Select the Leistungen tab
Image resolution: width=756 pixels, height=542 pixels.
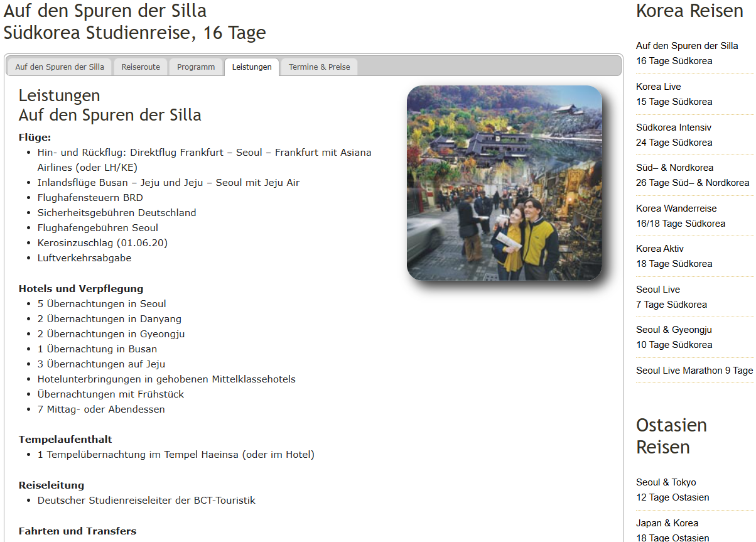(x=252, y=67)
